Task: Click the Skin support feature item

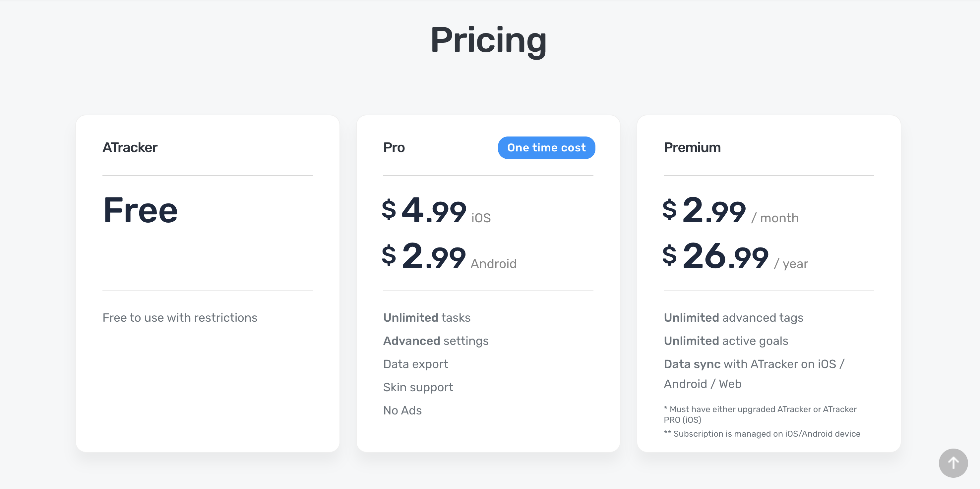Action: [x=418, y=387]
